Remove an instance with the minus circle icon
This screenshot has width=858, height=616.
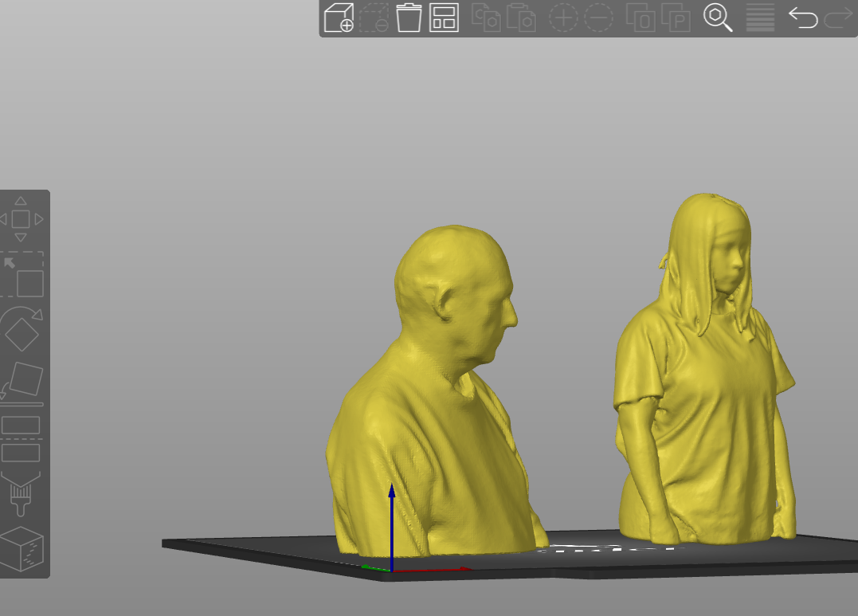tap(598, 18)
